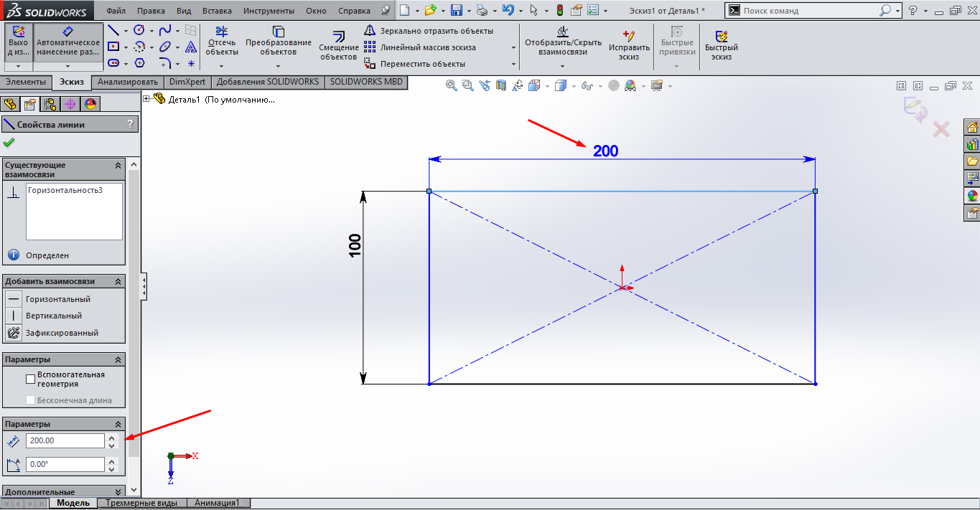Click Быстрый эскиз tool
The width and height of the screenshot is (980, 510).
pos(721,46)
